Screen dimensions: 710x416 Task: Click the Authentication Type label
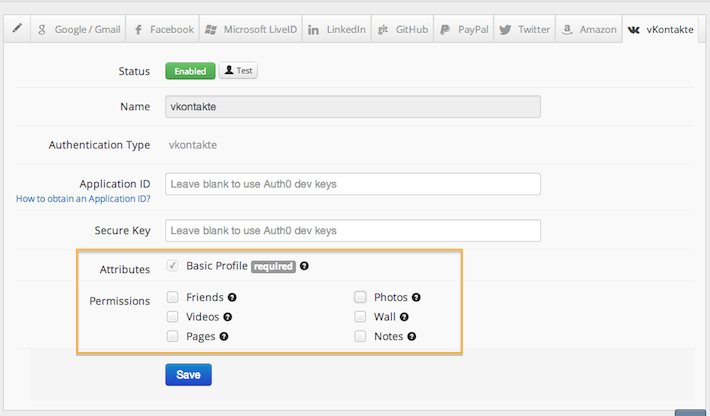pyautogui.click(x=99, y=145)
